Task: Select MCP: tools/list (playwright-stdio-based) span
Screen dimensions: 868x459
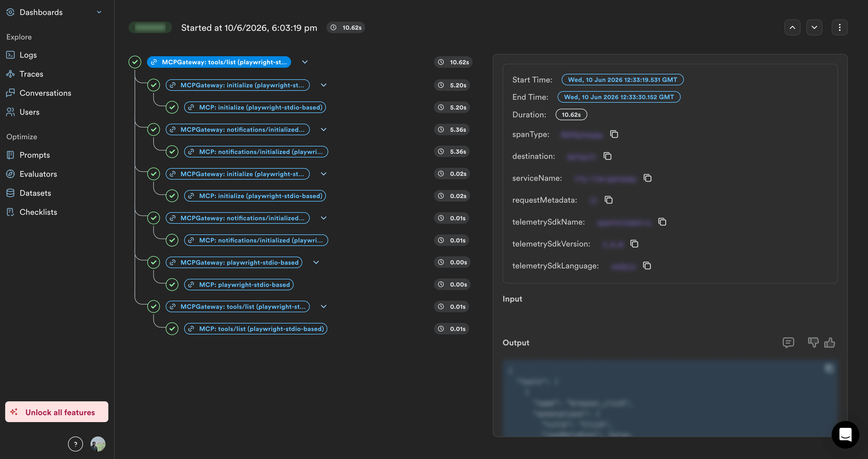Action: 256,329
